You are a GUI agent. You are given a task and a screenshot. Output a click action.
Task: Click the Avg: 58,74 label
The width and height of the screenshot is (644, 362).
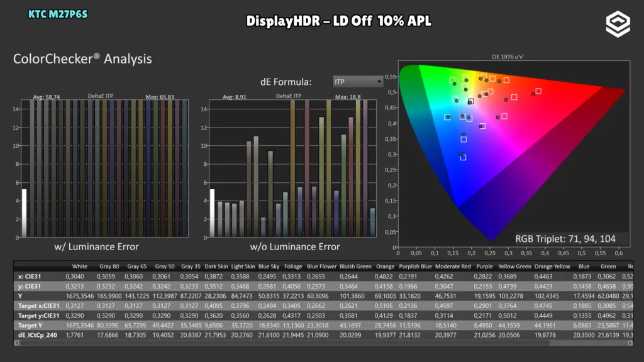coord(47,97)
